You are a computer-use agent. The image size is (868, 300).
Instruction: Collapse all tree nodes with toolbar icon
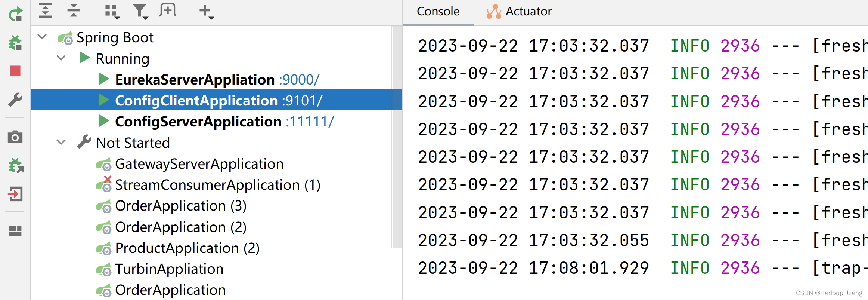74,11
